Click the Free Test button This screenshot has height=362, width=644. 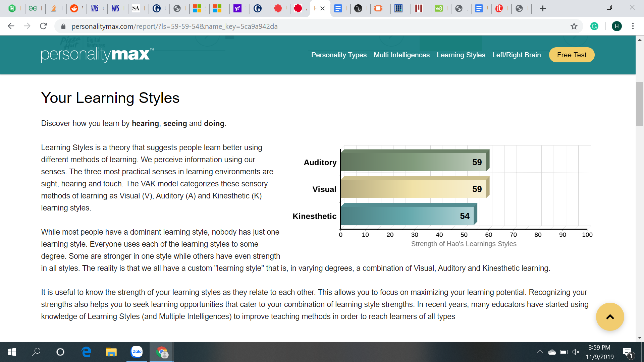coord(572,55)
